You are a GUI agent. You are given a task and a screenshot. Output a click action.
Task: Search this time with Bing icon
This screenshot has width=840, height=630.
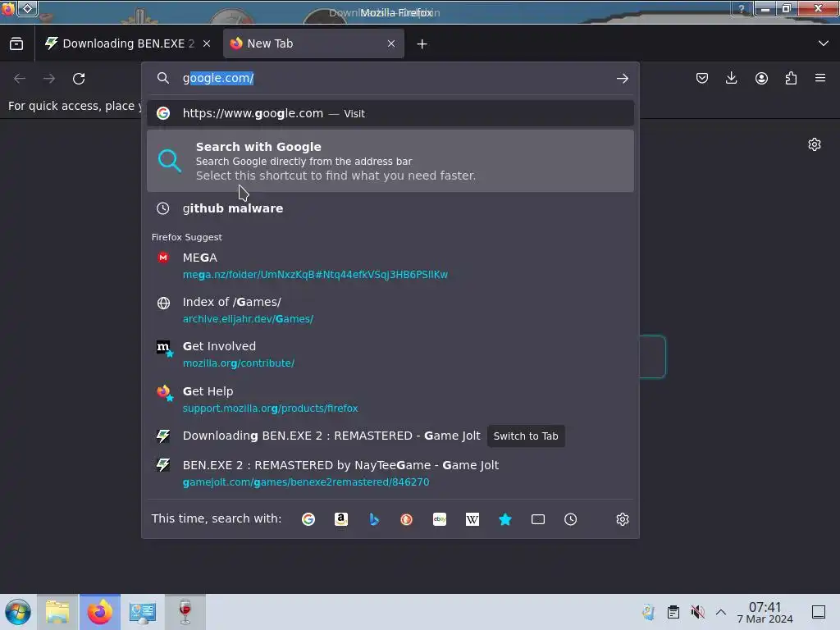click(x=374, y=519)
